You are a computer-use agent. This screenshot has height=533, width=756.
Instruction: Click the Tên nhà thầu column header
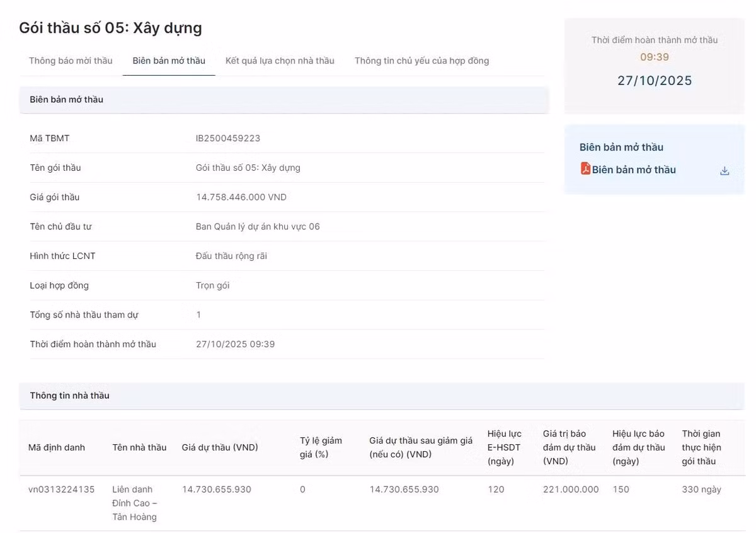139,447
